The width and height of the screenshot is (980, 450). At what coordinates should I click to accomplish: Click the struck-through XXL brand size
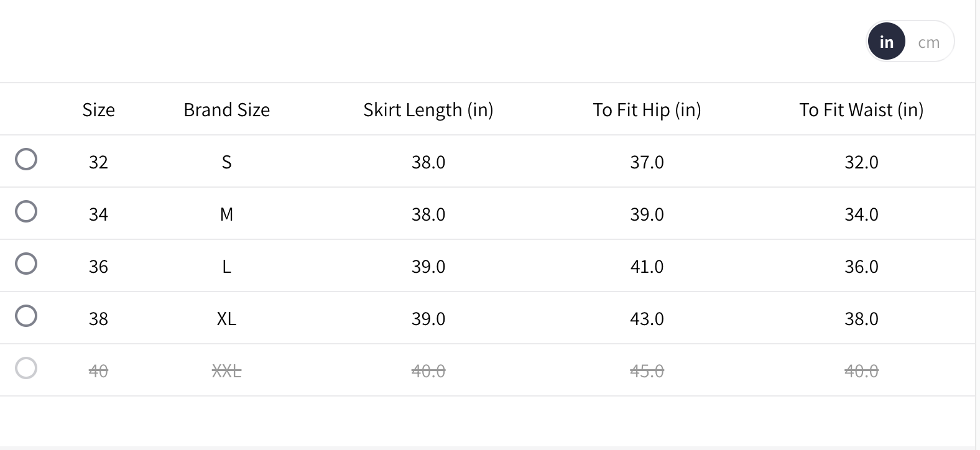pyautogui.click(x=226, y=371)
